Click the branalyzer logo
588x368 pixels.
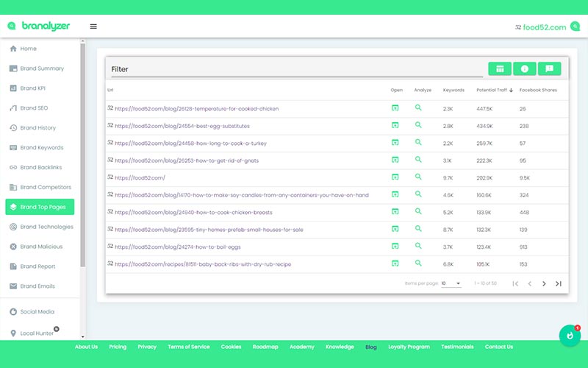click(x=39, y=26)
